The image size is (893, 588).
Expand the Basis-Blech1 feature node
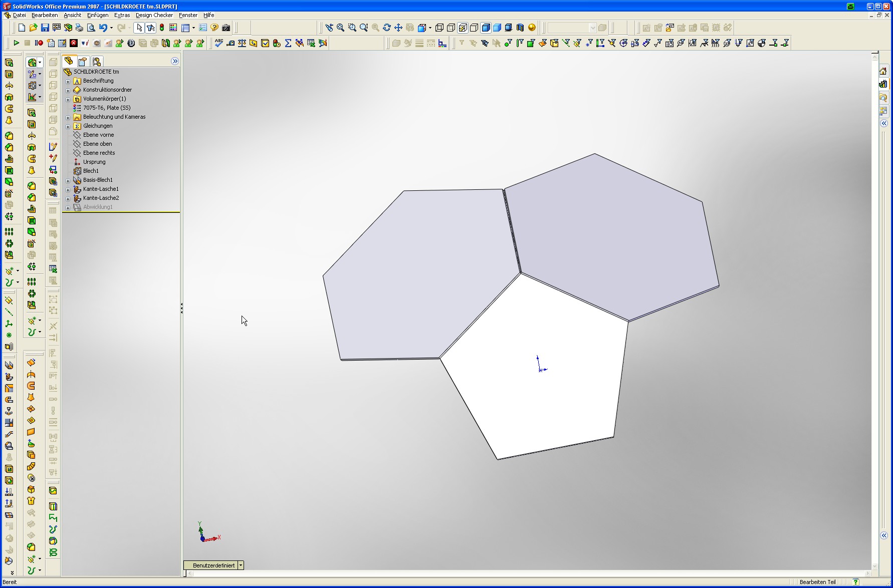[x=68, y=180]
